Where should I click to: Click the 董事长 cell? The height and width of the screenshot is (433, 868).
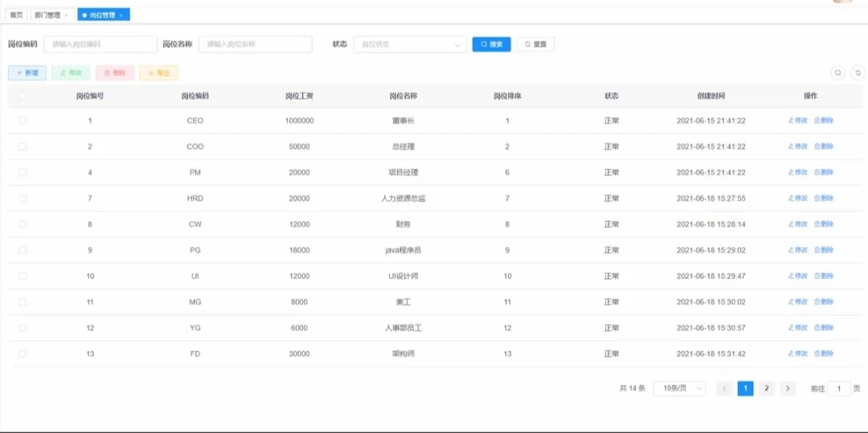click(403, 121)
